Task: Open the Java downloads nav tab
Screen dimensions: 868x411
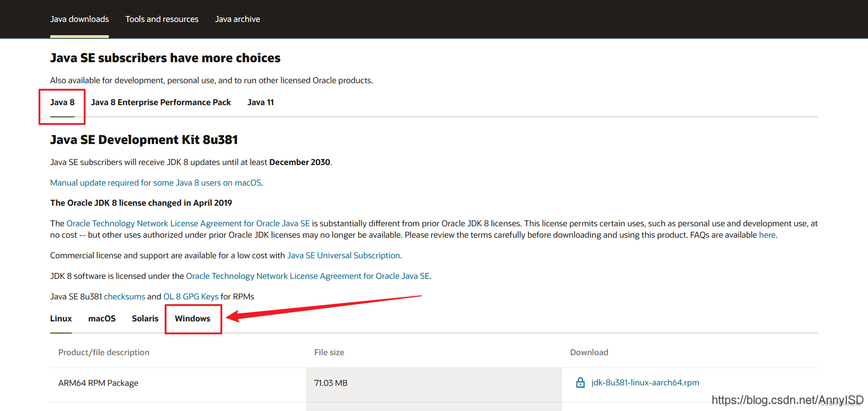Action: click(x=80, y=19)
